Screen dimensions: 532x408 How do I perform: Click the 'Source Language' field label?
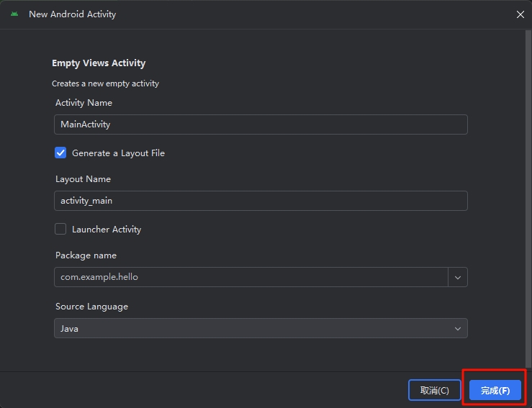coord(91,307)
